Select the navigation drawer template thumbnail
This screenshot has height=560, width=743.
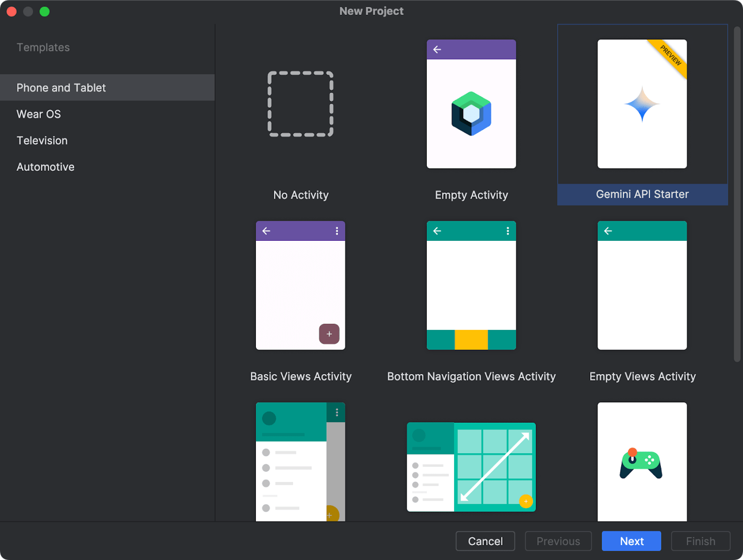pyautogui.click(x=300, y=462)
